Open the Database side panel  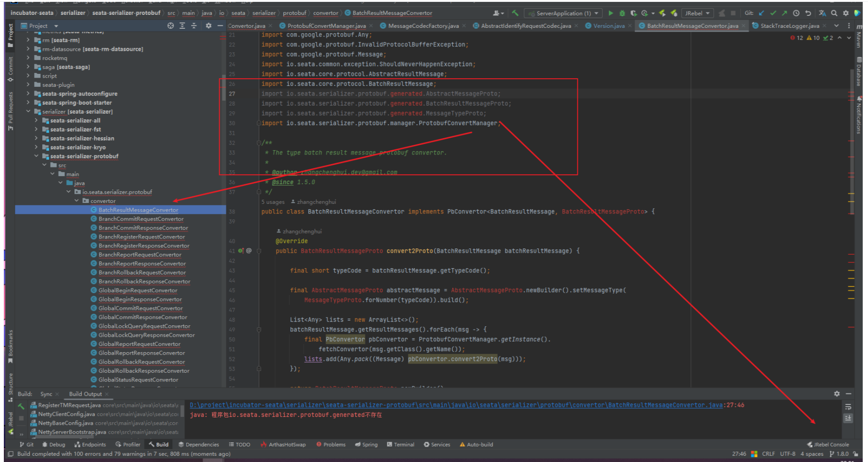(x=859, y=71)
